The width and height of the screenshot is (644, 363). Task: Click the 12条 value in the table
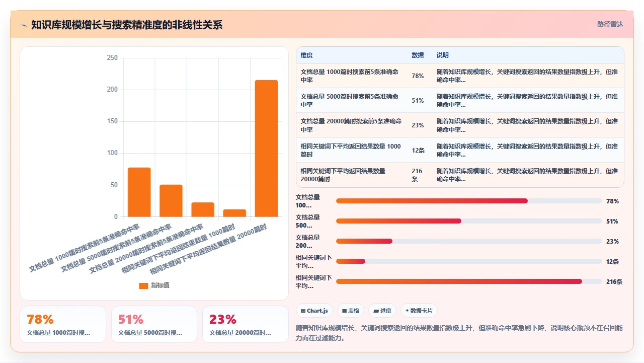pos(418,151)
